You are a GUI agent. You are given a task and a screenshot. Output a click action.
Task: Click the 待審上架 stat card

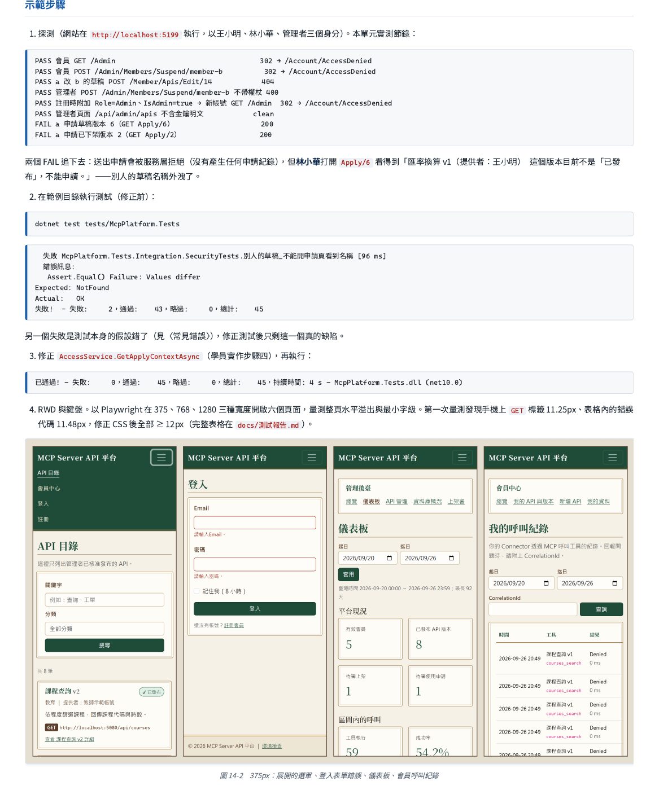(x=370, y=686)
